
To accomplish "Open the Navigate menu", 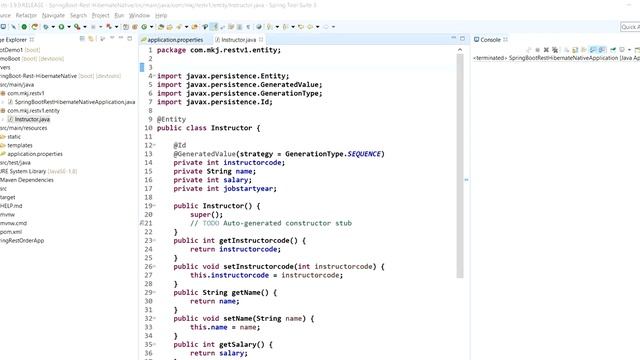I will [53, 16].
